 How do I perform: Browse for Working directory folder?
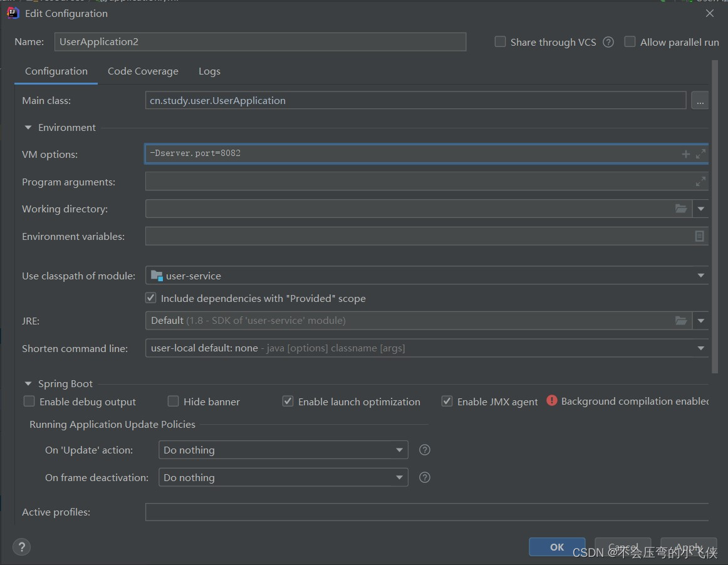tap(681, 209)
